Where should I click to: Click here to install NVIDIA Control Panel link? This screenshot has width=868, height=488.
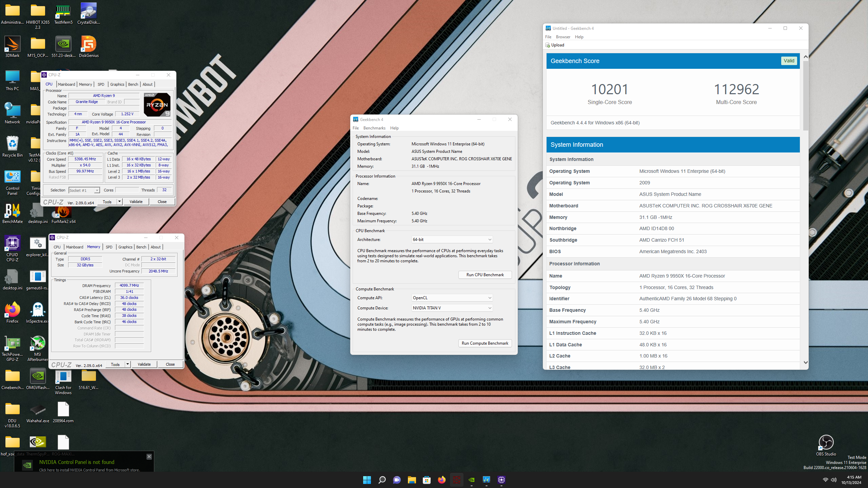[x=89, y=470]
